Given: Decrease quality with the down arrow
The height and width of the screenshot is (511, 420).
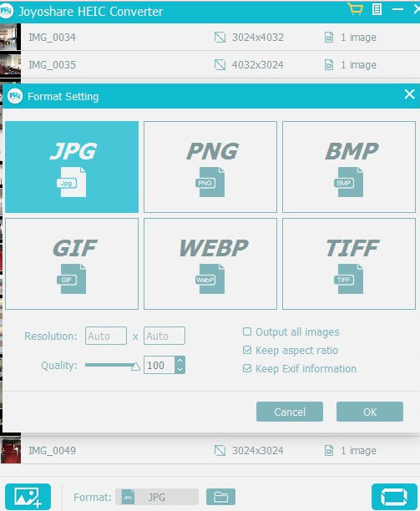Looking at the screenshot, I should point(180,369).
